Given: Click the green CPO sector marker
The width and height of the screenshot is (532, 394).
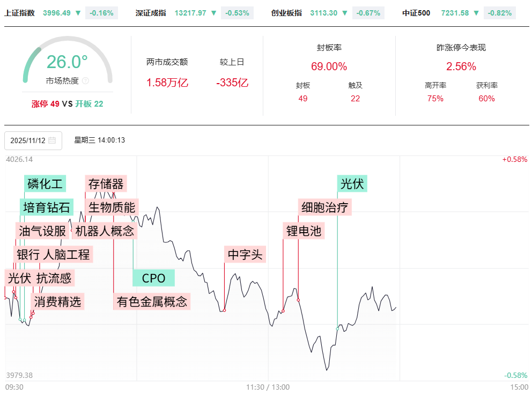Looking at the screenshot, I should pos(153,278).
